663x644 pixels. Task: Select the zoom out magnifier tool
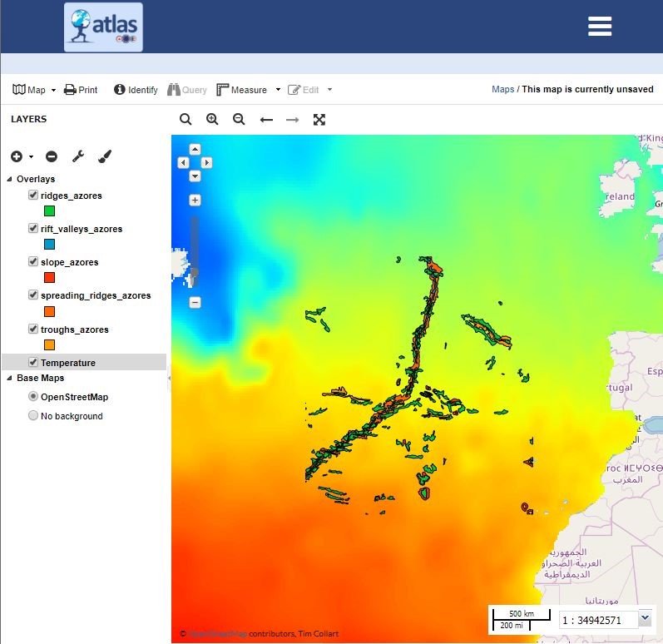pyautogui.click(x=239, y=120)
